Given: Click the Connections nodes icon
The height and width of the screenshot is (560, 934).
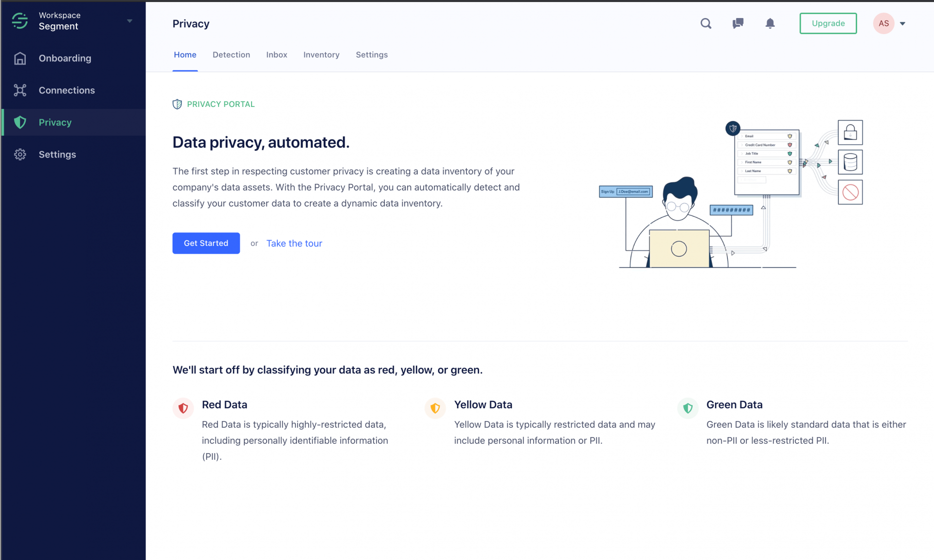Looking at the screenshot, I should pos(20,90).
